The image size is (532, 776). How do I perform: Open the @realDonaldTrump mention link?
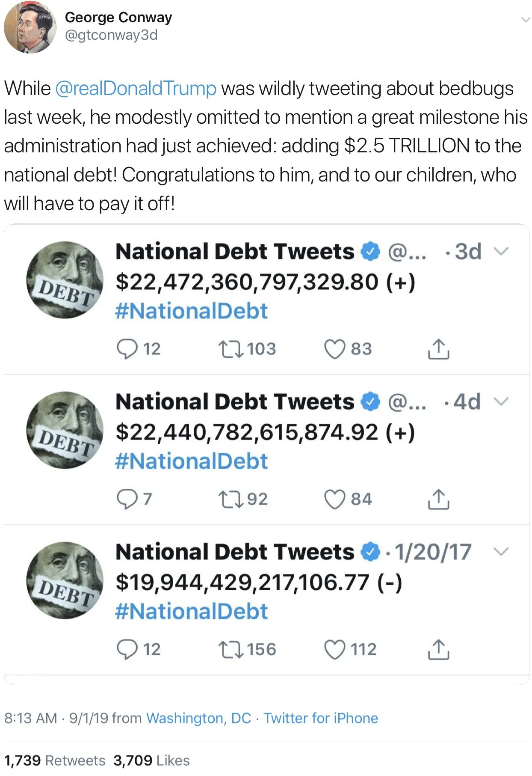tap(136, 89)
